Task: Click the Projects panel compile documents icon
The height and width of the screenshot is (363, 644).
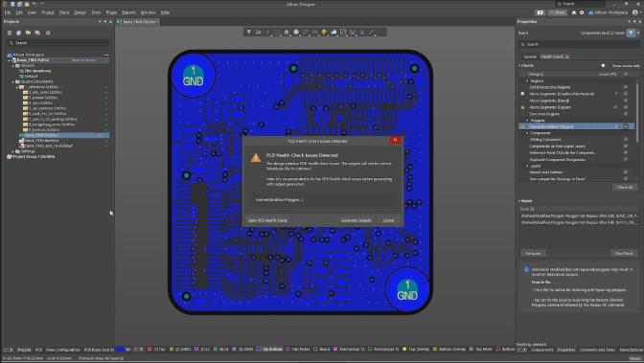Action: click(18, 33)
